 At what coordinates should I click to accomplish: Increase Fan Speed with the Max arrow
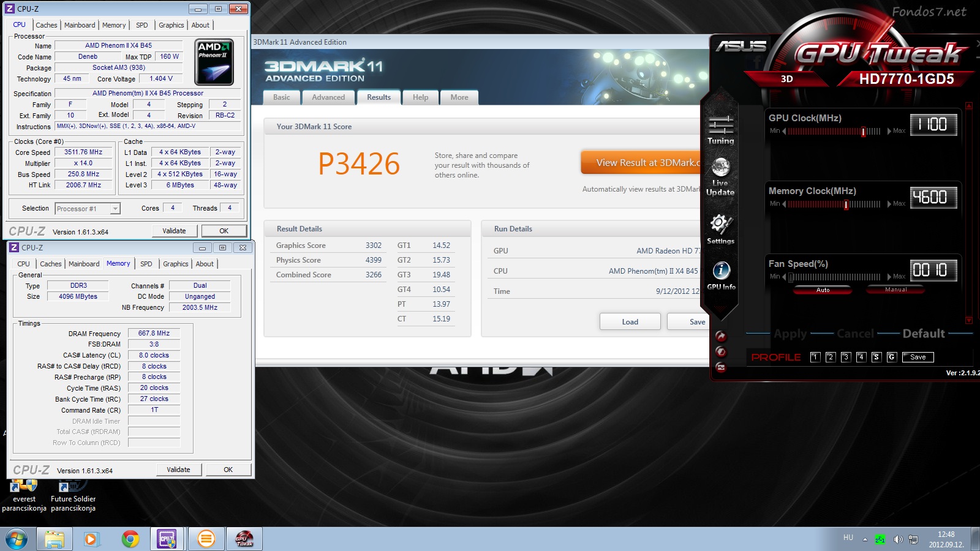point(889,277)
